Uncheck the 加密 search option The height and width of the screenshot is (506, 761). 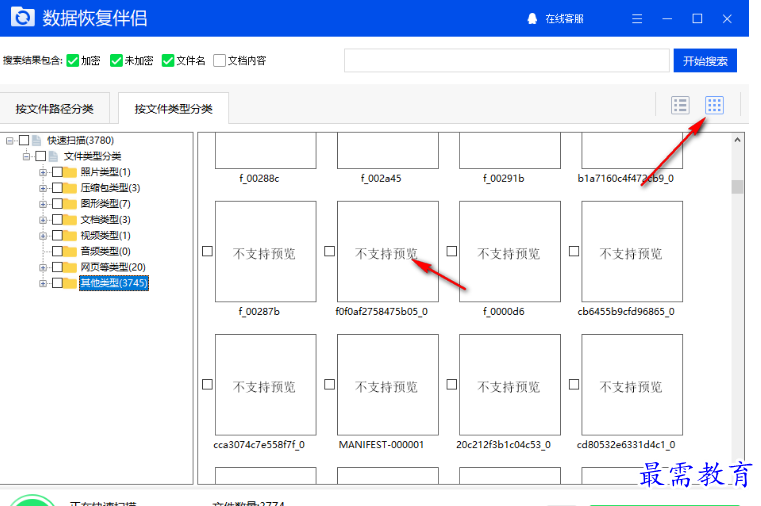tap(73, 61)
